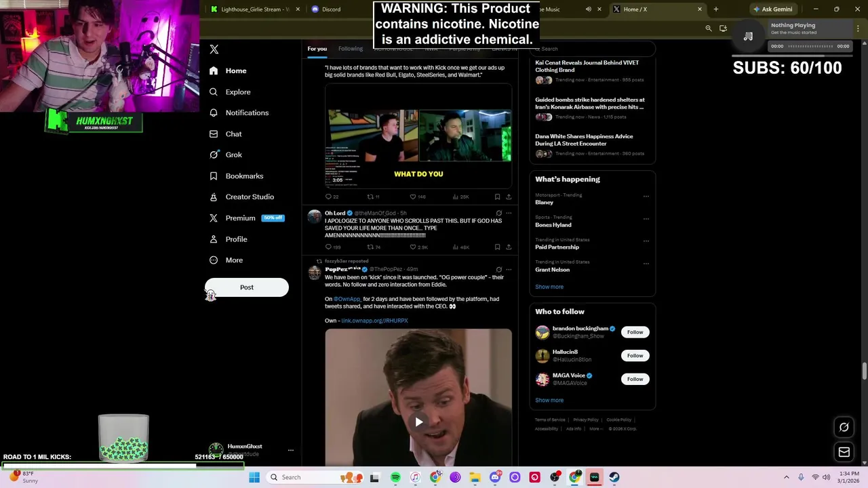Viewport: 868px width, 488px height.
Task: Play the PopPez post video
Action: tap(418, 422)
